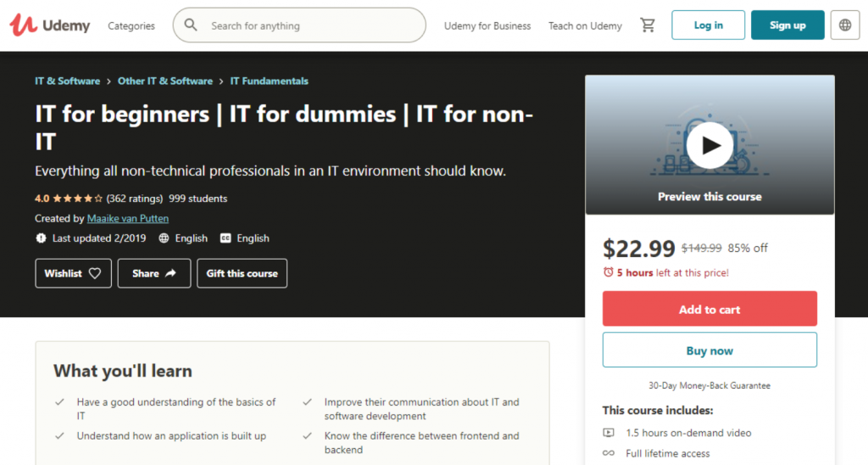The width and height of the screenshot is (868, 465).
Task: Click the Udemy logo
Action: 49,25
